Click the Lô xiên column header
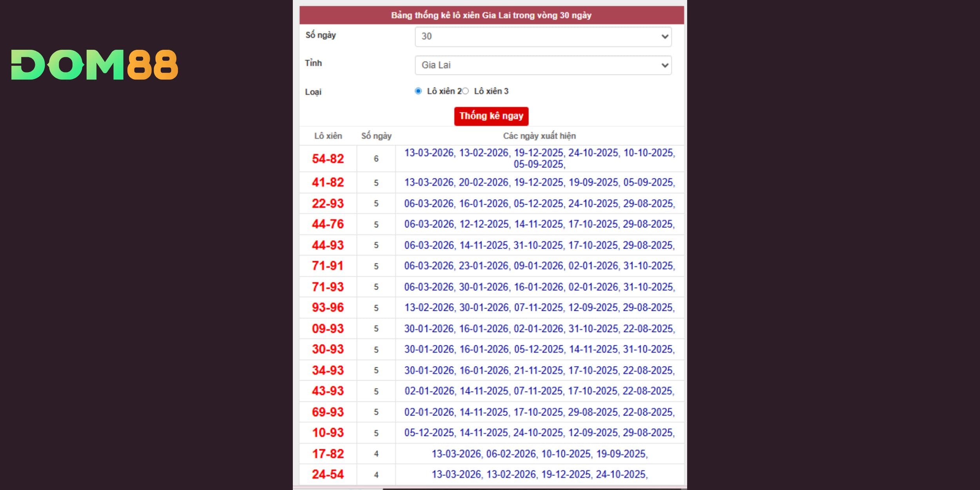This screenshot has width=980, height=490. tap(328, 136)
